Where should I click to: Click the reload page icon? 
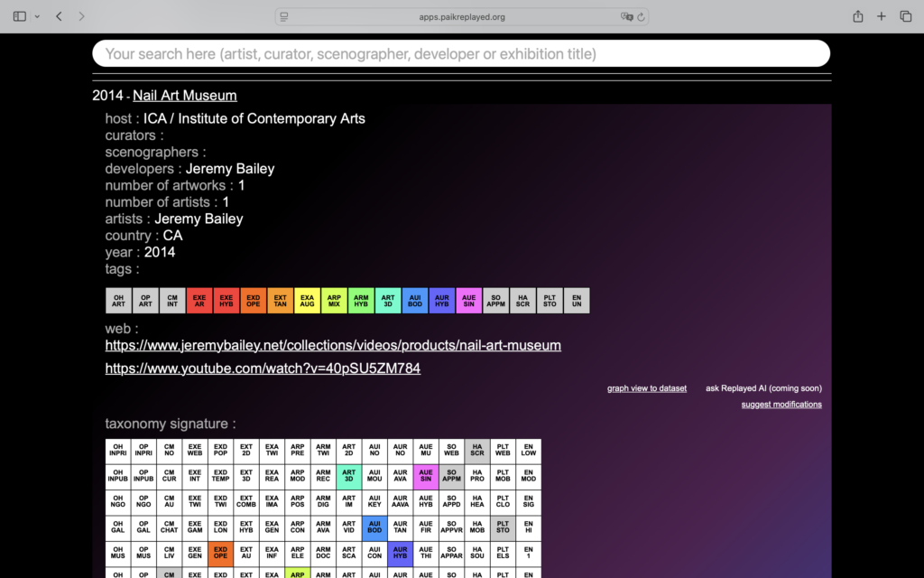point(641,16)
